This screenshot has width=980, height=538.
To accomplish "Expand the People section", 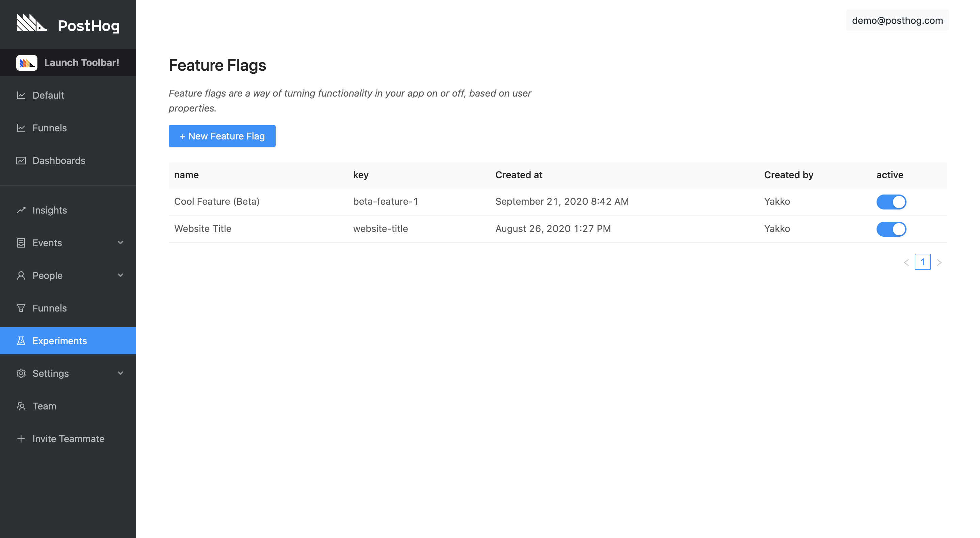I will click(x=120, y=275).
